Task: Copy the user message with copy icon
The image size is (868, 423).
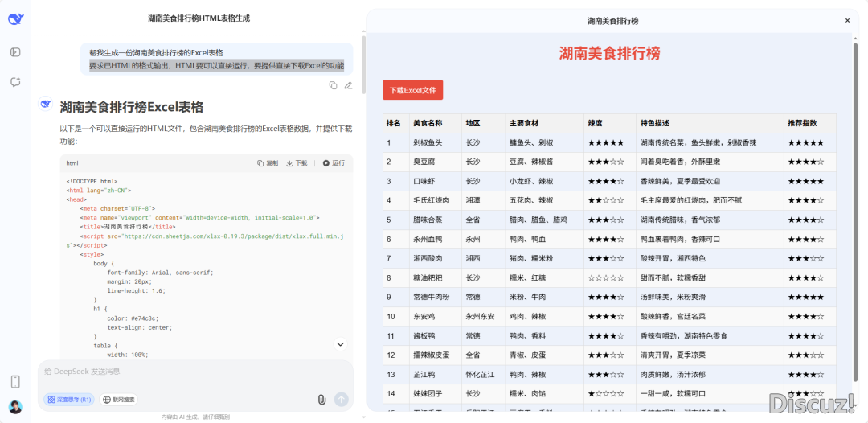Action: [333, 85]
